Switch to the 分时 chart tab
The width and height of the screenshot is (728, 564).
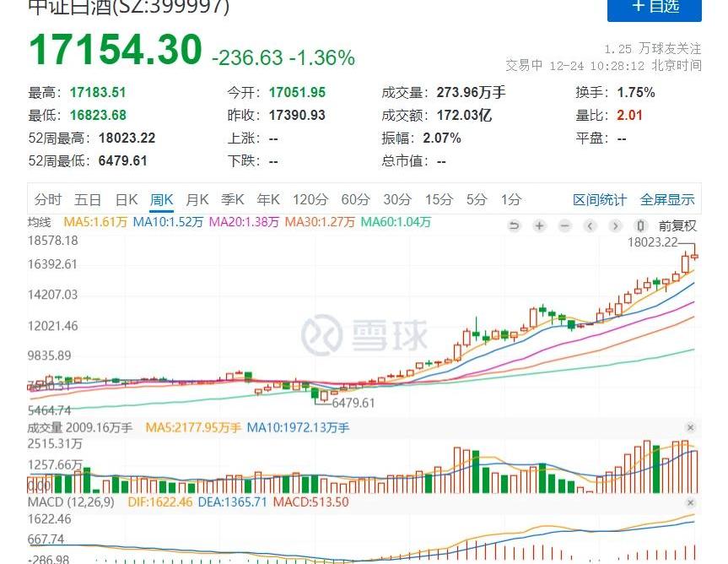[48, 200]
